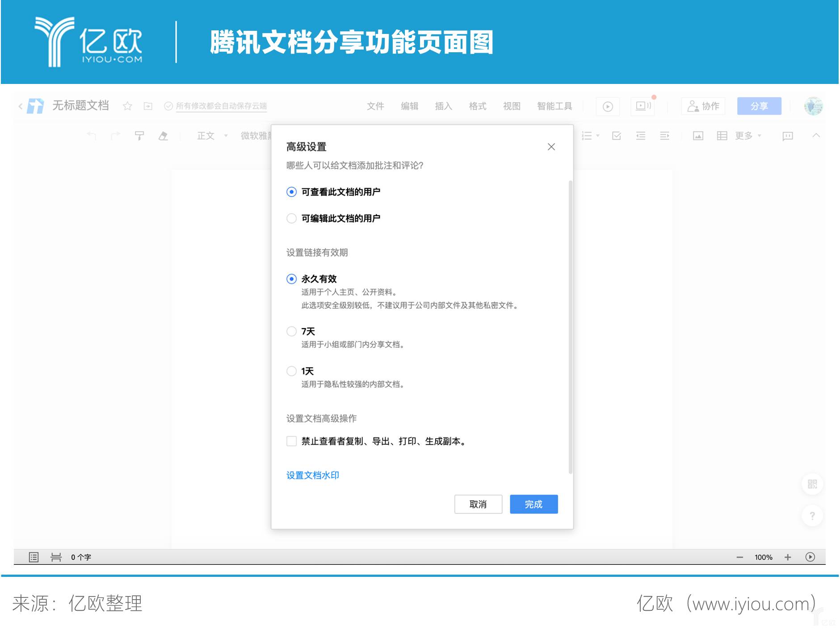Click the move-to-folder icon beside the star

pos(148,106)
